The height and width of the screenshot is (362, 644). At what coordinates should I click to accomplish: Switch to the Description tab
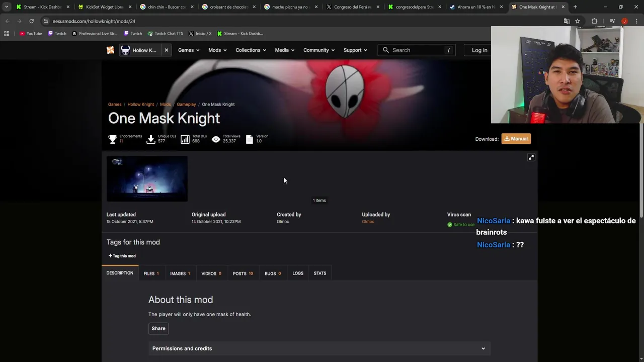(120, 273)
